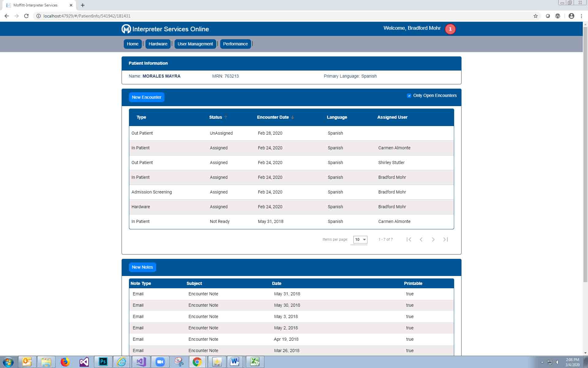Uncheck Only Open Encounters checkbox
Image resolution: width=588 pixels, height=368 pixels.
click(409, 96)
